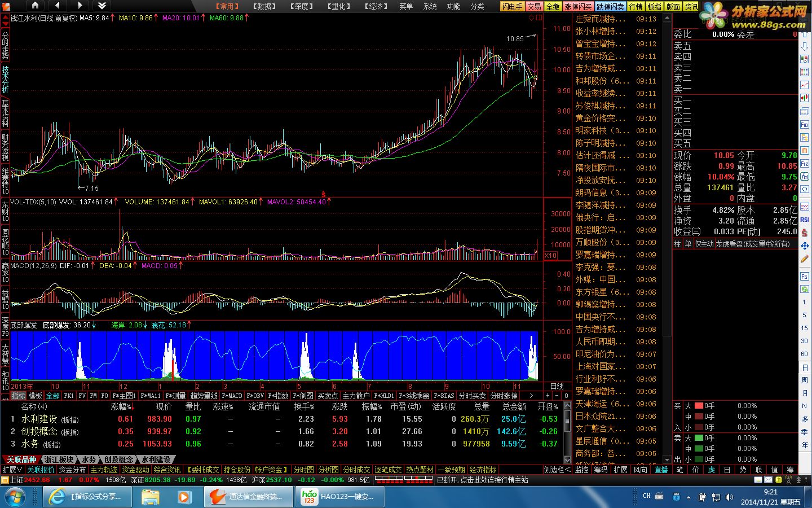Viewport: 812px width, 508px height.
Task: Switch to the 趋势量线 indicator tab
Action: (x=204, y=396)
